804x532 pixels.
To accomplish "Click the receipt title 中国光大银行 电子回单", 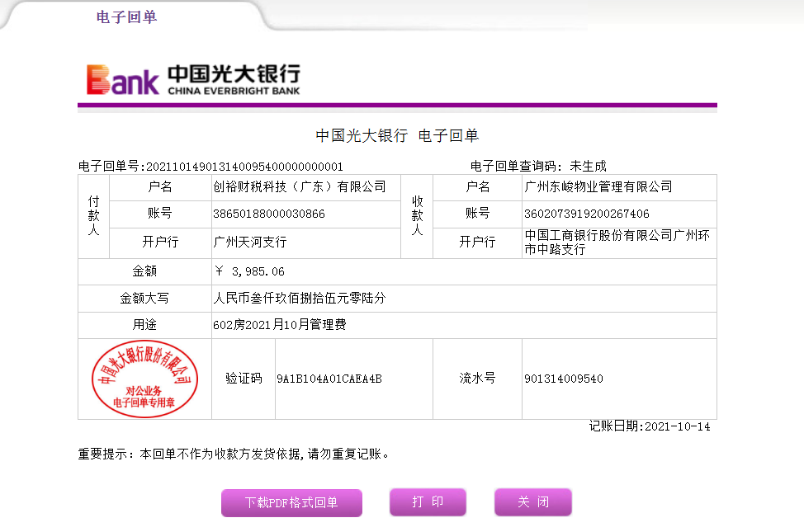I will tap(397, 136).
